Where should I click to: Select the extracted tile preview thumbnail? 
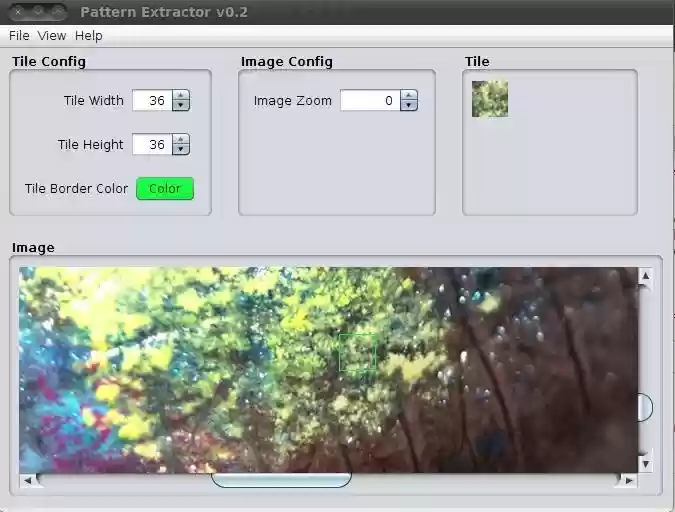(490, 99)
